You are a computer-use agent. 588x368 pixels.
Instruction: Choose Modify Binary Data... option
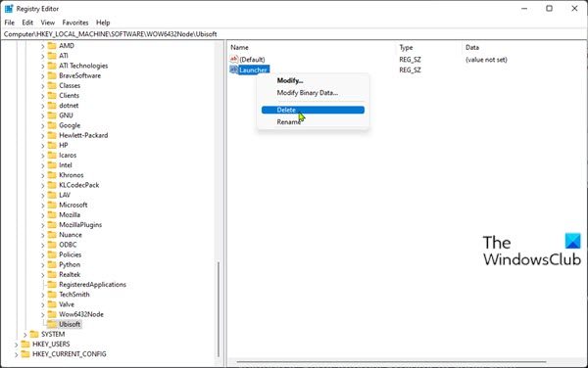[x=307, y=92]
